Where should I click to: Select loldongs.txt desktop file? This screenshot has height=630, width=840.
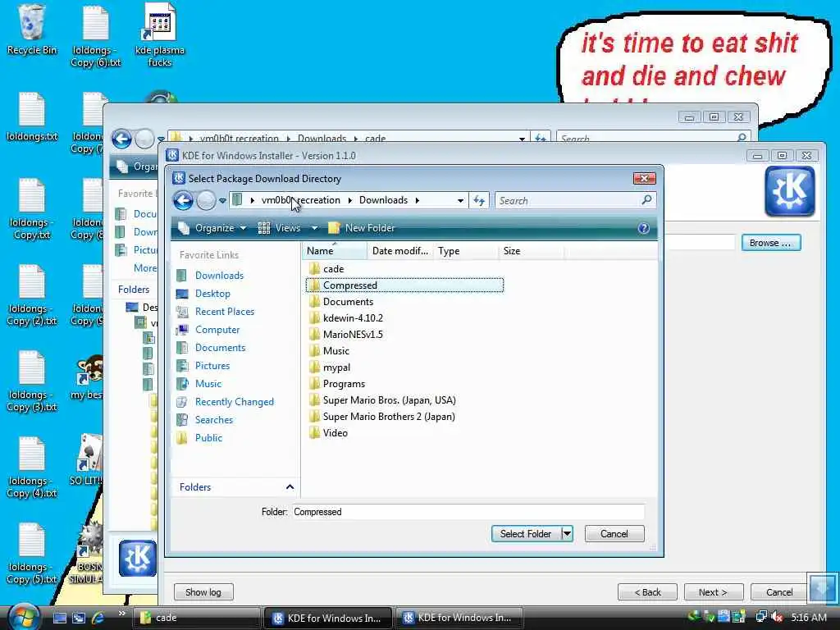[x=32, y=116]
